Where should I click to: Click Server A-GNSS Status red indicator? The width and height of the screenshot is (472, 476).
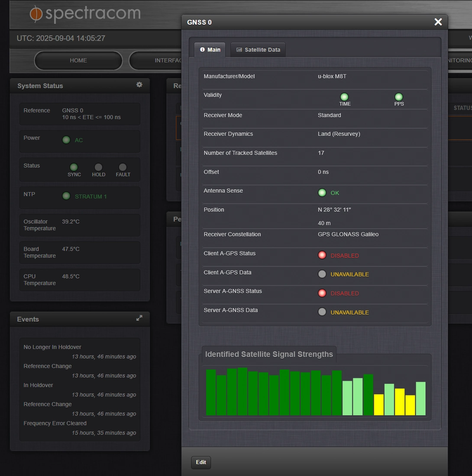tap(322, 293)
